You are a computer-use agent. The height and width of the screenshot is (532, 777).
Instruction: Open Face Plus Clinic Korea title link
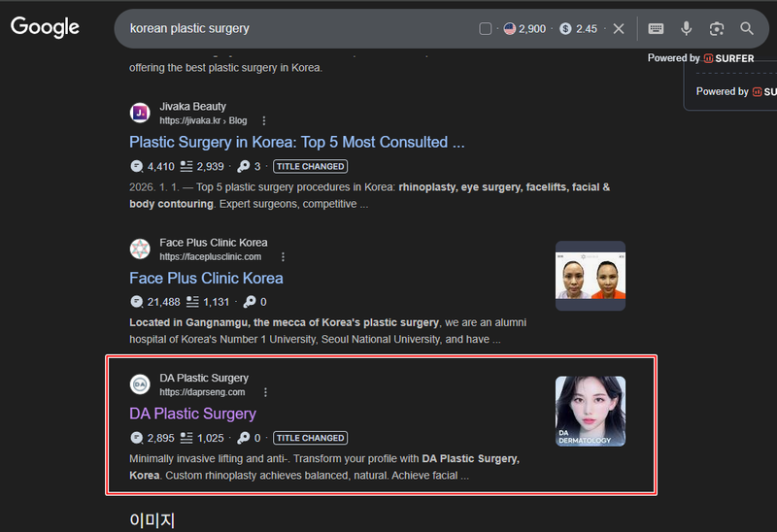pos(206,279)
